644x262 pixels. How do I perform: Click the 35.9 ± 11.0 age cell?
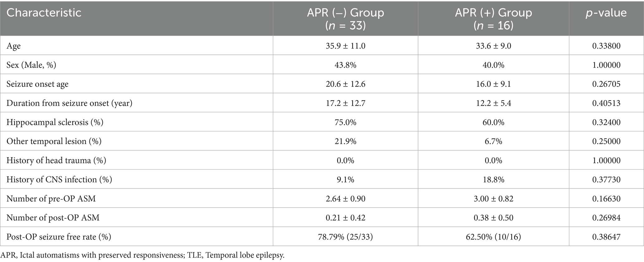point(345,46)
